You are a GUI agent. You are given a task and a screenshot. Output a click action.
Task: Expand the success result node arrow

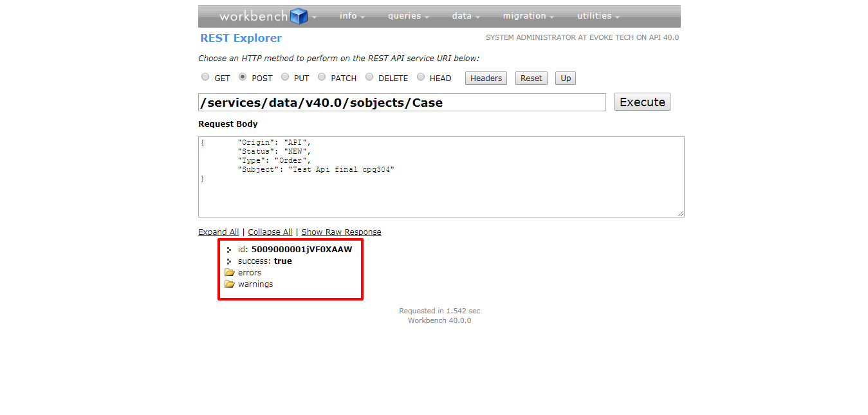click(x=228, y=261)
